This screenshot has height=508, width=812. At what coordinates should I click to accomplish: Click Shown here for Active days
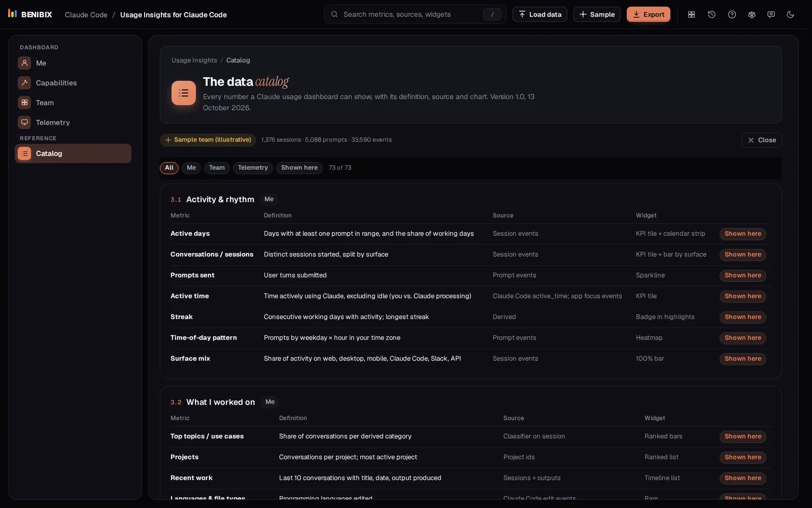coord(743,234)
